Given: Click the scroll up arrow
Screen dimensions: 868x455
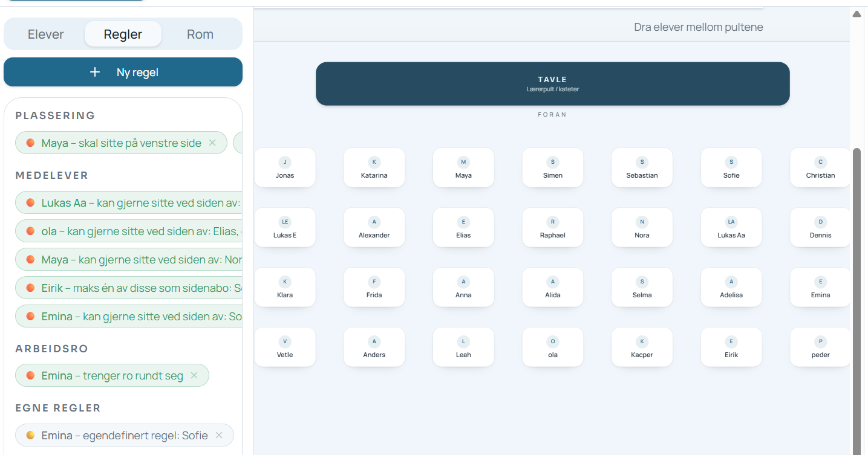Looking at the screenshot, I should 857,14.
